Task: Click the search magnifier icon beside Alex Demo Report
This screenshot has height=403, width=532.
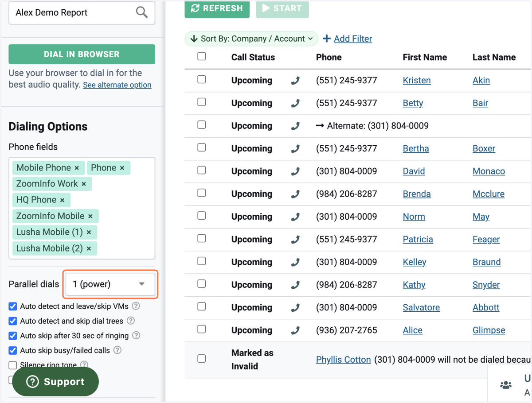Action: click(142, 12)
